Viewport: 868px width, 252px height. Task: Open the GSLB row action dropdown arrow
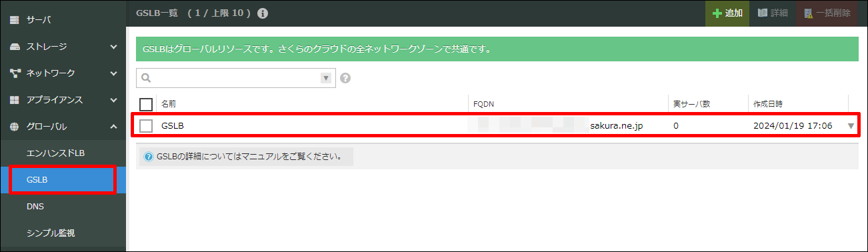click(x=851, y=126)
